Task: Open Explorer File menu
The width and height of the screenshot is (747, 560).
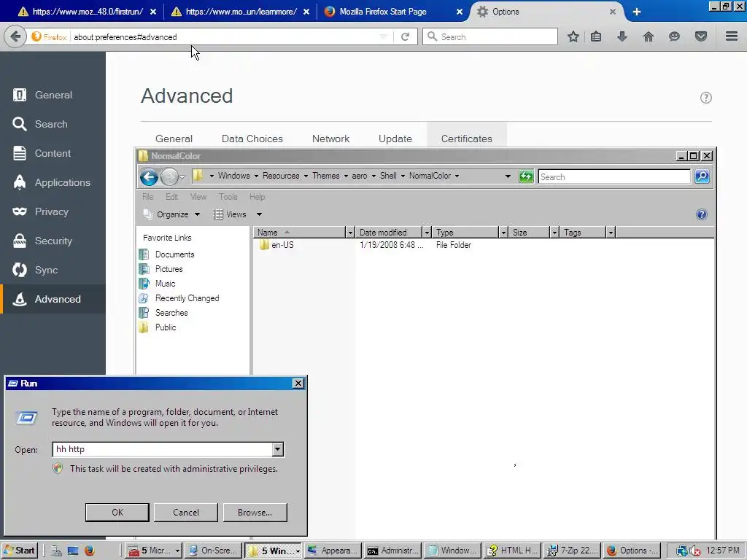Action: click(147, 197)
